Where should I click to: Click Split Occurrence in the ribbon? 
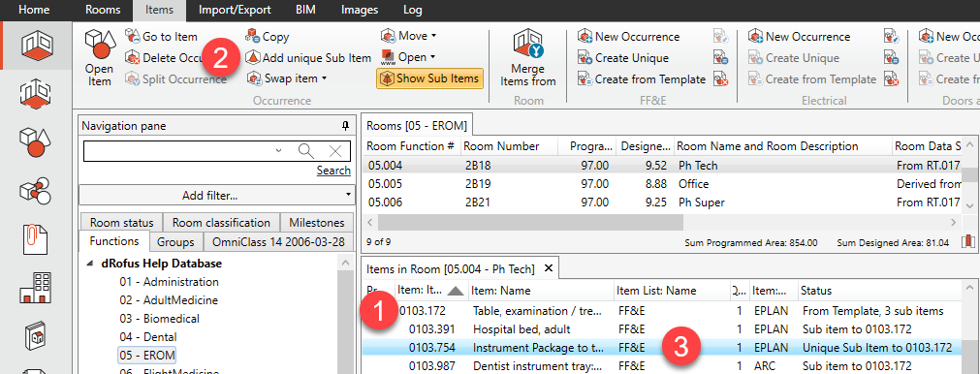[x=175, y=79]
